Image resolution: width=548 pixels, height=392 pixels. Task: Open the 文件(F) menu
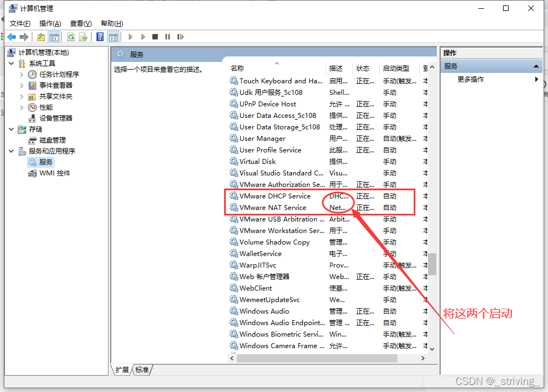(x=20, y=24)
